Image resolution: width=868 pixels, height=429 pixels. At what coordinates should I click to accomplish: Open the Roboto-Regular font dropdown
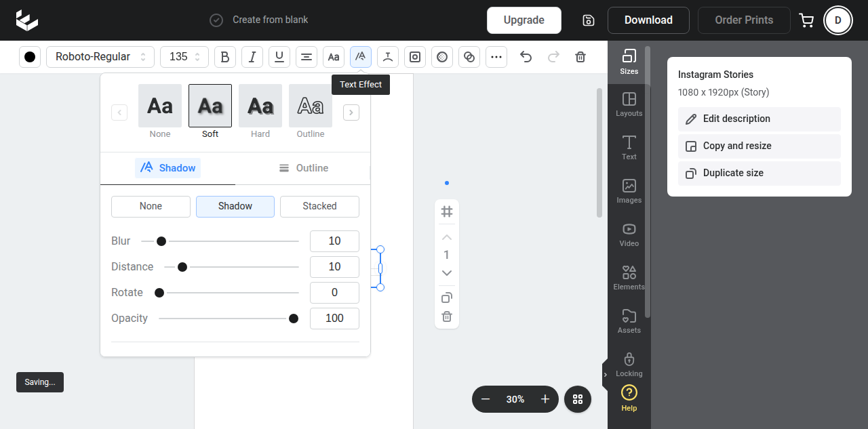click(100, 57)
